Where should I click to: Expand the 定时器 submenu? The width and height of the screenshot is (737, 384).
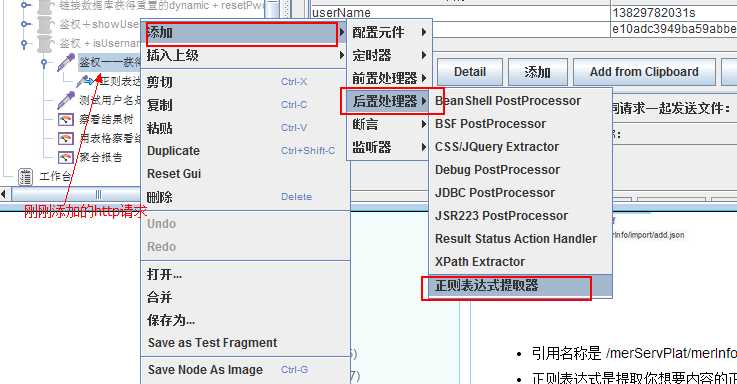click(x=389, y=55)
